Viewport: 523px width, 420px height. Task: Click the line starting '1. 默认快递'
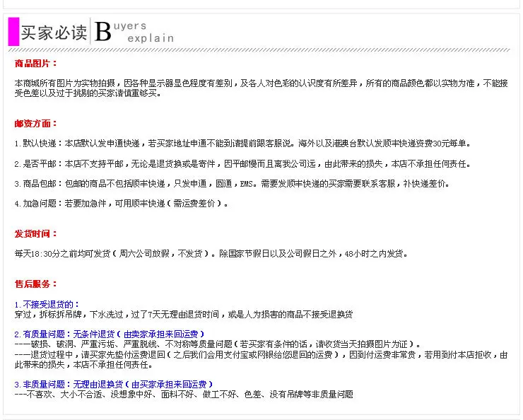coord(243,144)
